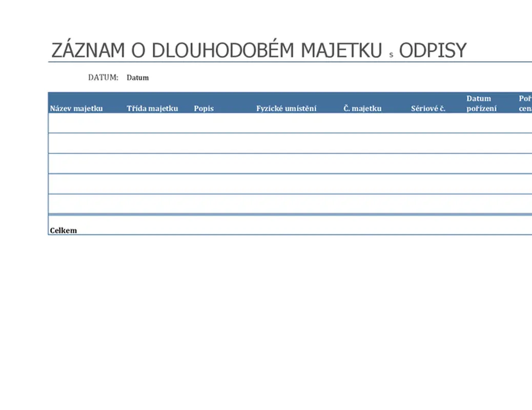Select the truncated Pořizovací cena header

point(525,104)
